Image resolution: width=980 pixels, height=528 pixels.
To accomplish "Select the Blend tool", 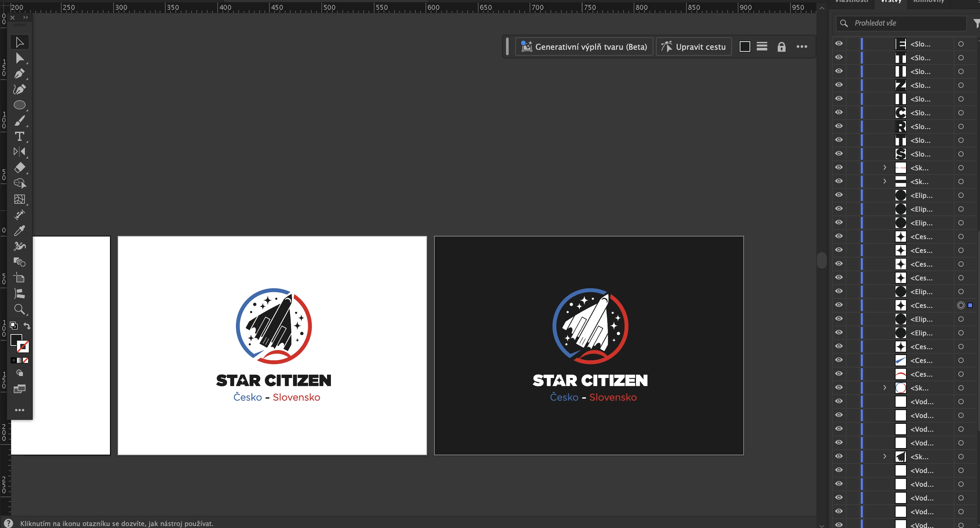I will pos(19,262).
